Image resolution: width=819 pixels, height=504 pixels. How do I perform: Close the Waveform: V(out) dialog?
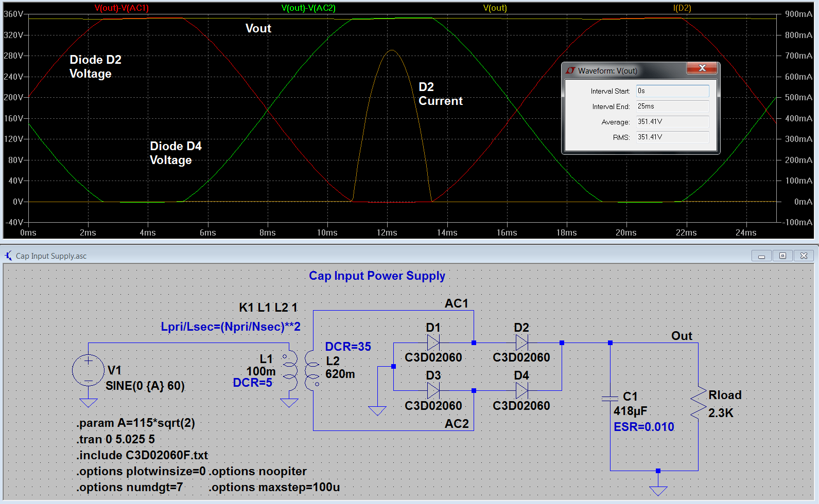[702, 68]
